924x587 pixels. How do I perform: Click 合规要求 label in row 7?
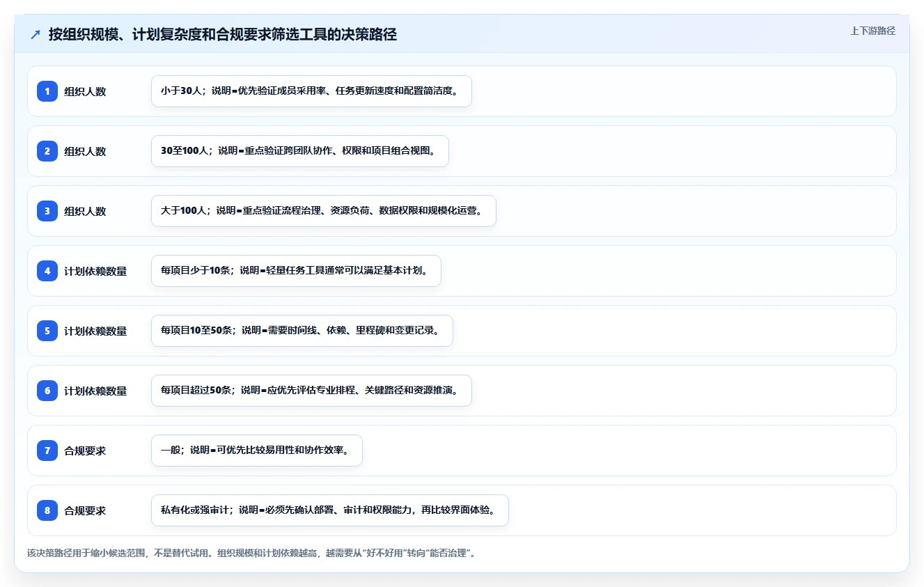click(85, 451)
